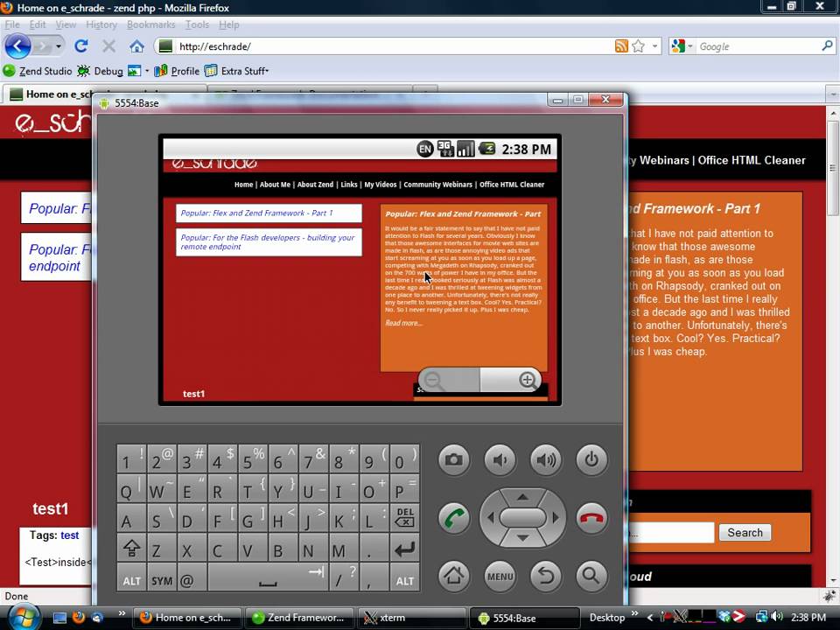The width and height of the screenshot is (840, 630).
Task: Open the Firefox Edit menu
Action: [37, 24]
